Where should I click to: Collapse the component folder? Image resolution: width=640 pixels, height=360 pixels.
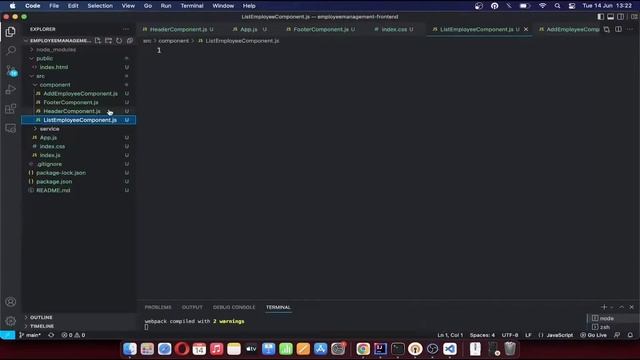pyautogui.click(x=55, y=85)
